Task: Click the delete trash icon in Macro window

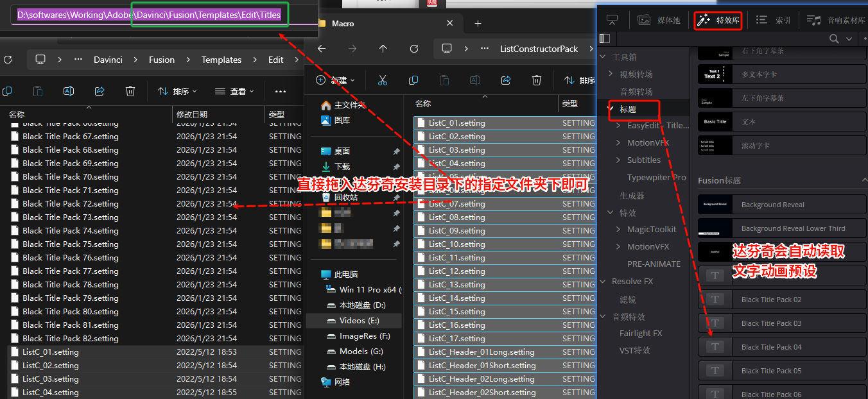Action: click(537, 80)
